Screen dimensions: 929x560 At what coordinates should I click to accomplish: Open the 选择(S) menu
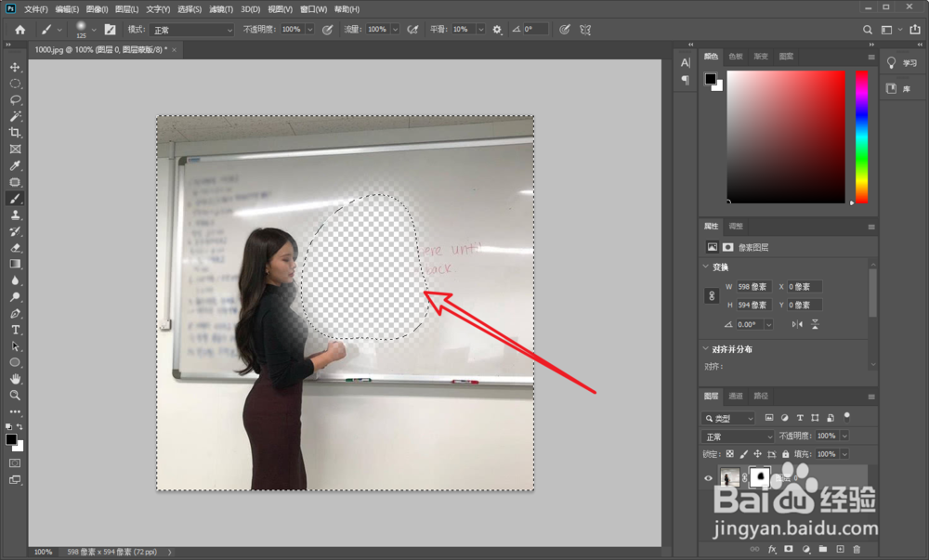(190, 9)
